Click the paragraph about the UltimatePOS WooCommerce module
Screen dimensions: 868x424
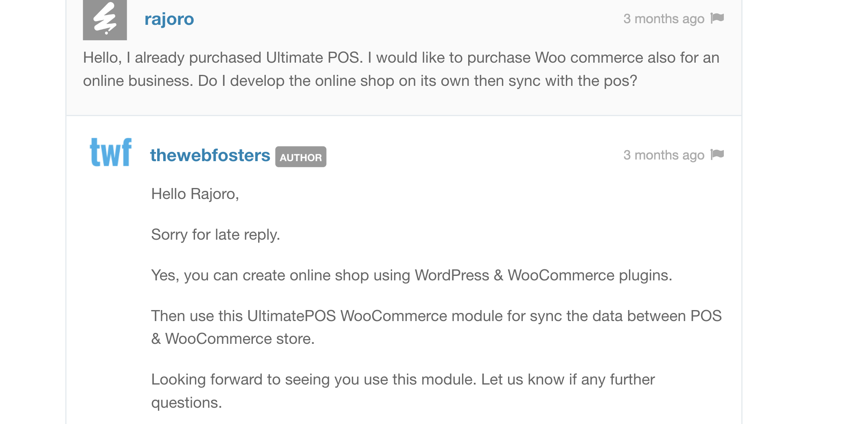tap(436, 328)
